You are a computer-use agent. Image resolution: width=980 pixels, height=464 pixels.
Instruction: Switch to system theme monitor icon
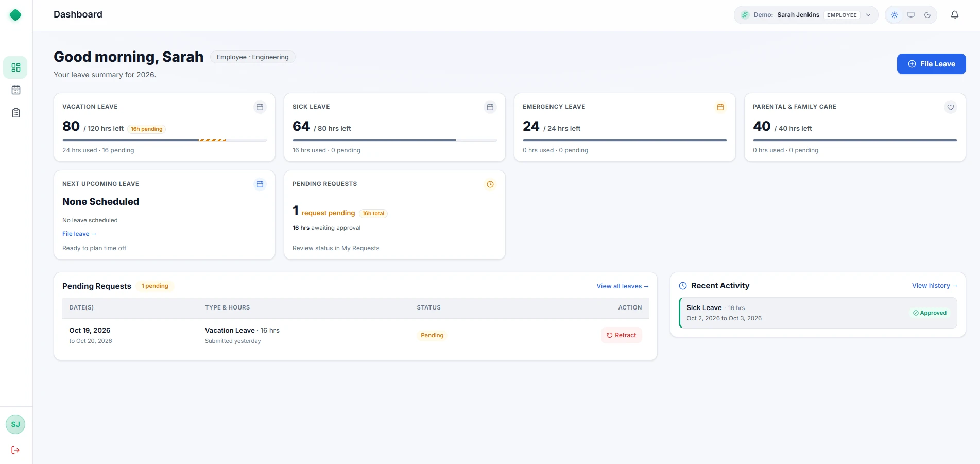tap(911, 15)
